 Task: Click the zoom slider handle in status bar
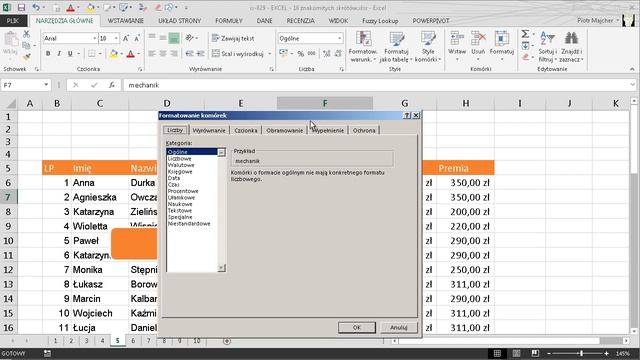581,353
